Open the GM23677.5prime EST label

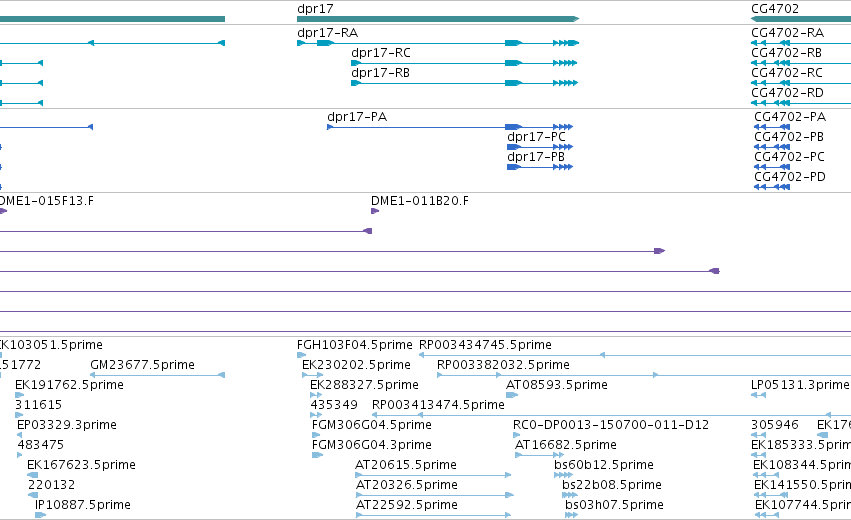(x=142, y=365)
